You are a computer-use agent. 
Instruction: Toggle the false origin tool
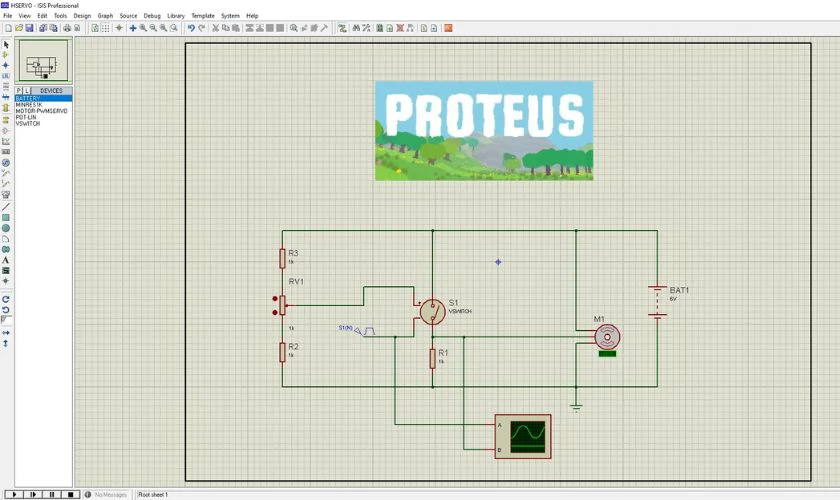coord(119,28)
